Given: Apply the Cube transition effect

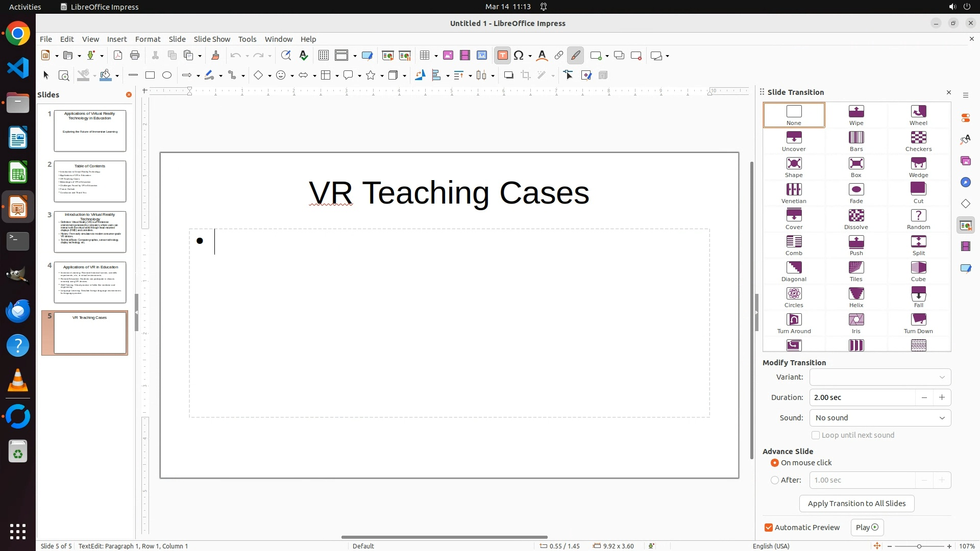Looking at the screenshot, I should [918, 271].
